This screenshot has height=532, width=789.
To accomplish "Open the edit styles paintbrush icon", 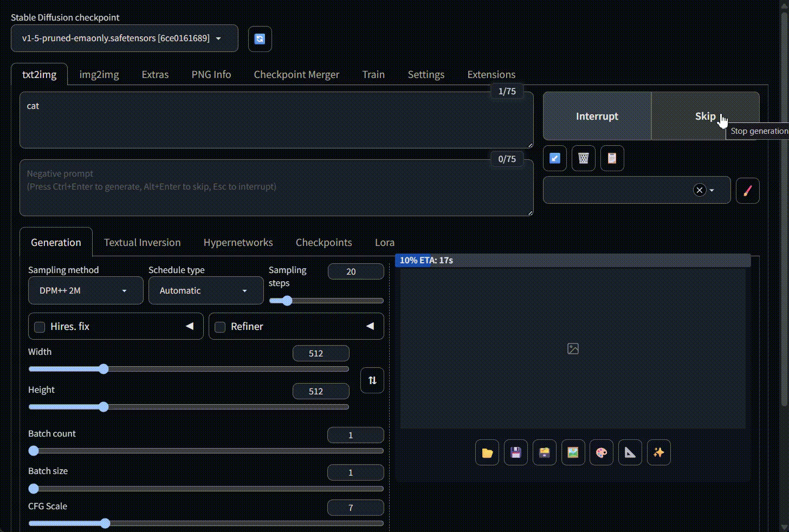I will pos(747,191).
